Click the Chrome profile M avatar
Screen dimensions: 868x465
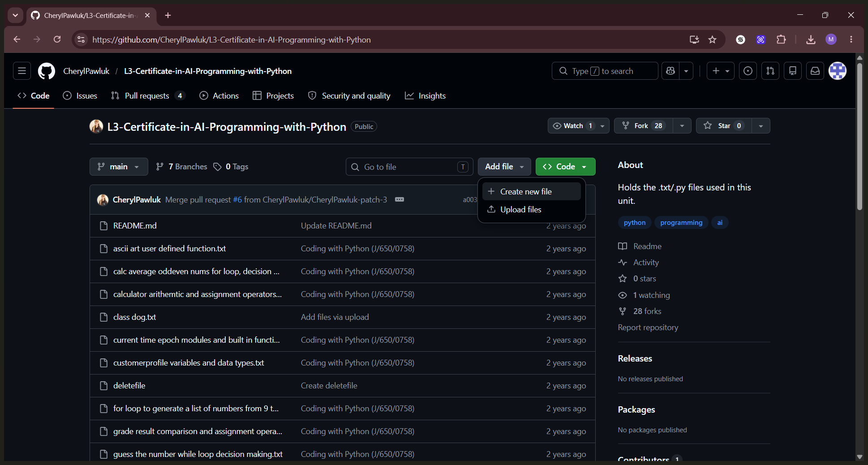point(831,39)
